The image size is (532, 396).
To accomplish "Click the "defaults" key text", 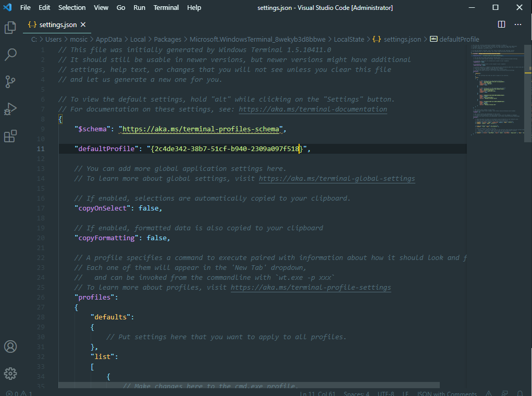I will [x=110, y=317].
